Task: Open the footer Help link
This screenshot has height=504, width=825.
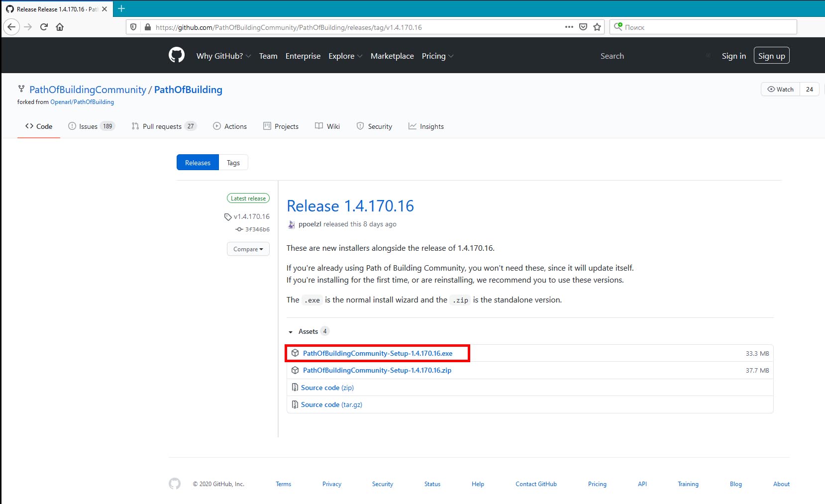Action: click(x=478, y=484)
